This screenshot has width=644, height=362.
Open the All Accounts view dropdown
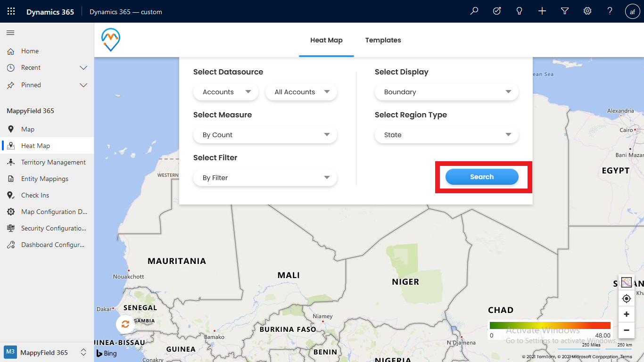301,92
